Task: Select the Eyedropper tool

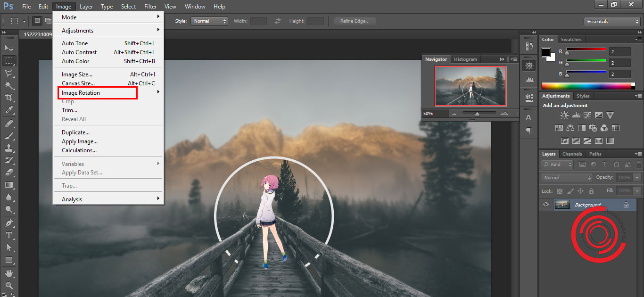Action: (x=9, y=110)
